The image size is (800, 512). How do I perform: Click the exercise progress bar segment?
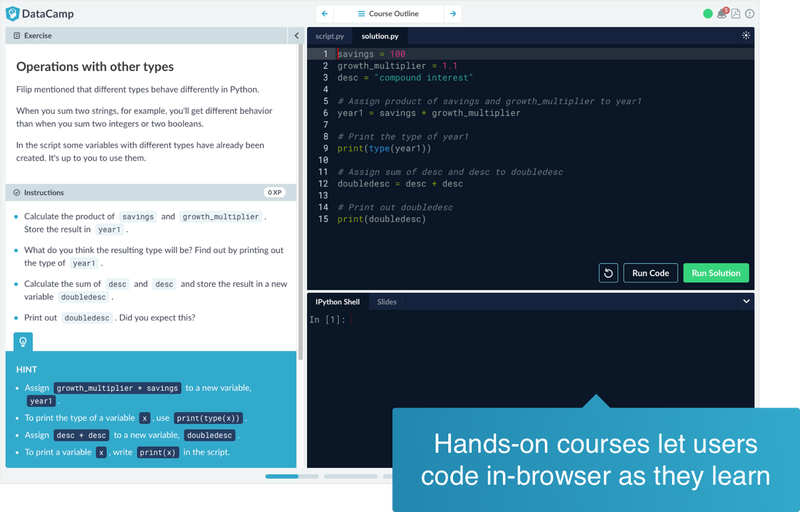282,476
